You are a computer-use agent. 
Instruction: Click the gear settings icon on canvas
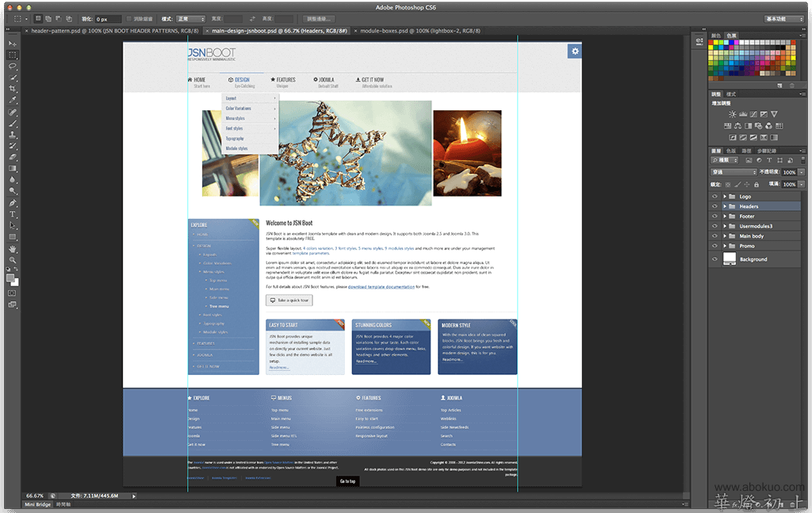click(574, 52)
